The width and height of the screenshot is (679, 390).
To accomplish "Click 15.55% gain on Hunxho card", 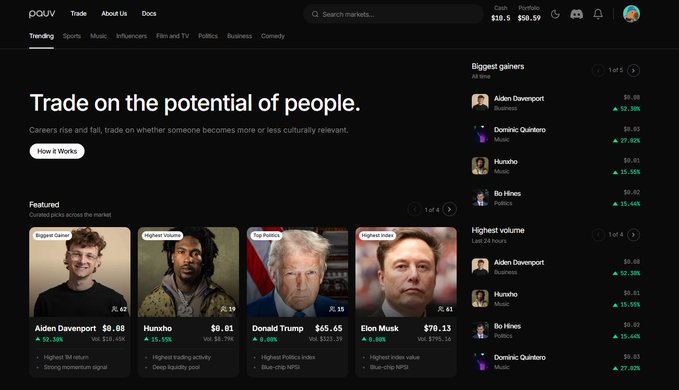I will [x=158, y=339].
